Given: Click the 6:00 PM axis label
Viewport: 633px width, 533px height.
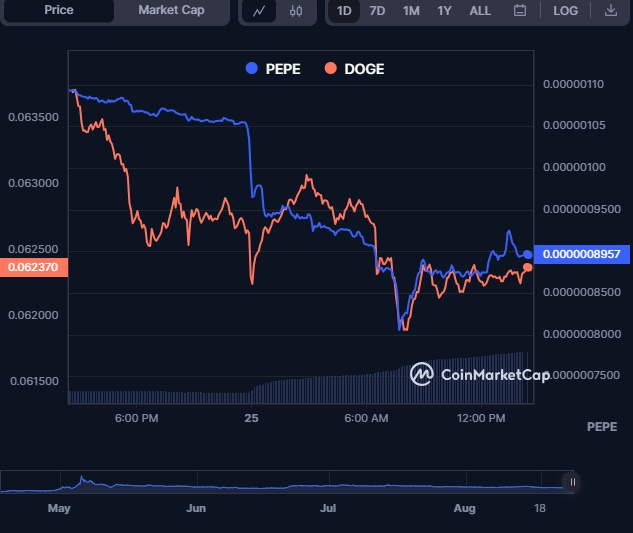Looking at the screenshot, I should 136,418.
